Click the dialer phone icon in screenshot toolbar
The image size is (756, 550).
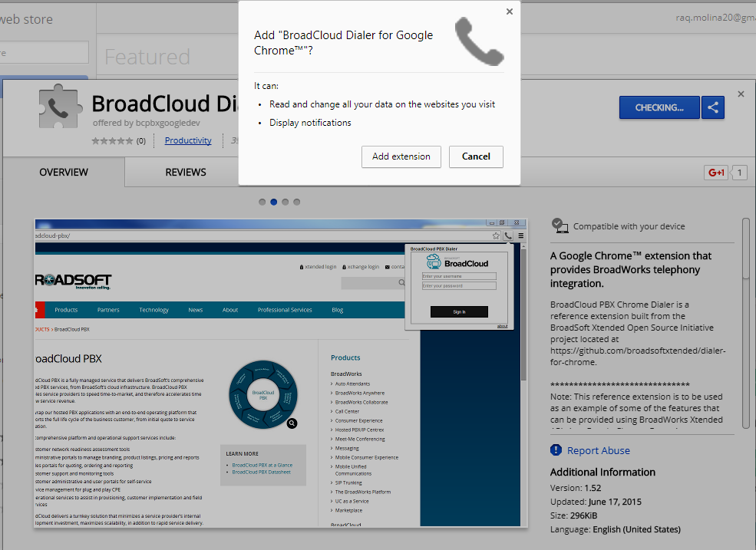click(x=508, y=235)
